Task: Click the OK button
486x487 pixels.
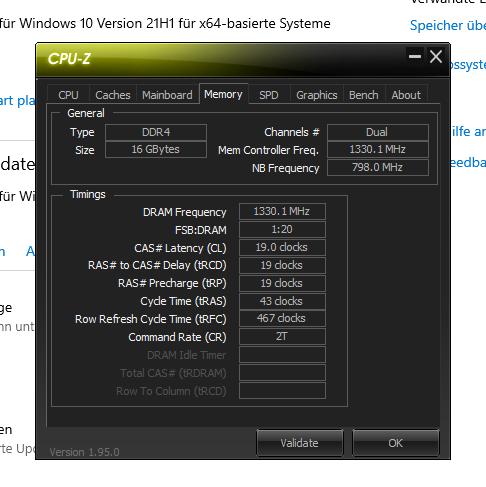Action: pos(396,443)
